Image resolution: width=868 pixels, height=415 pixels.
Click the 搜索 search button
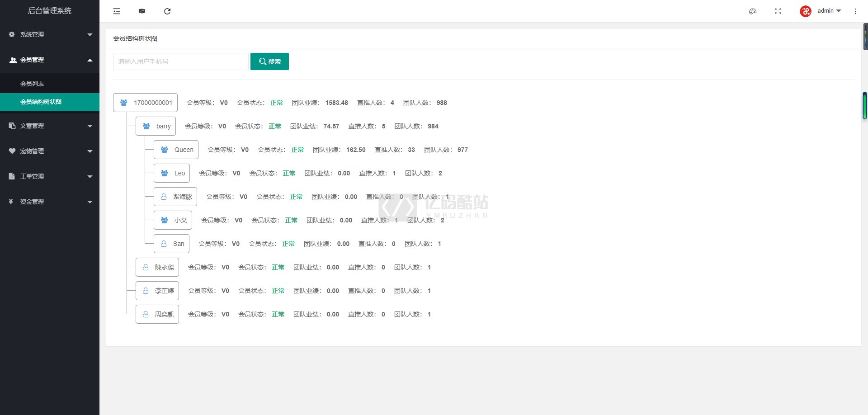tap(269, 61)
